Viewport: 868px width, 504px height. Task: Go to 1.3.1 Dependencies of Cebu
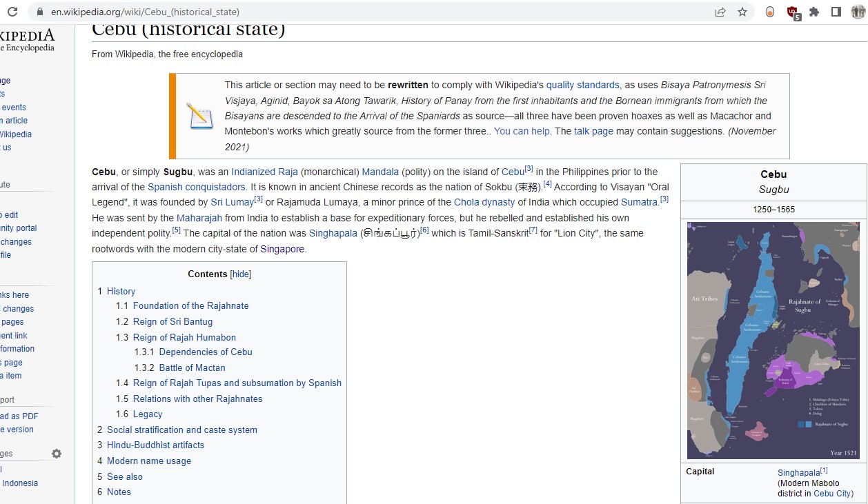[x=206, y=352]
